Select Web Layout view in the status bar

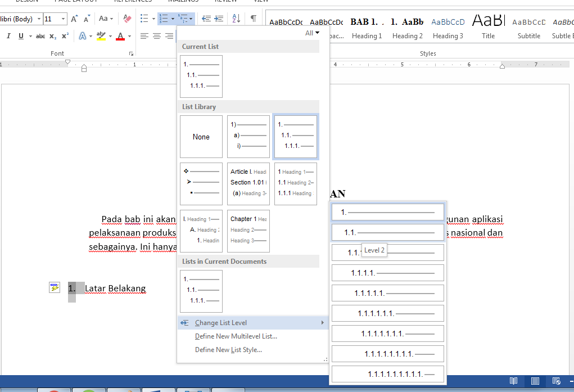coord(556,381)
